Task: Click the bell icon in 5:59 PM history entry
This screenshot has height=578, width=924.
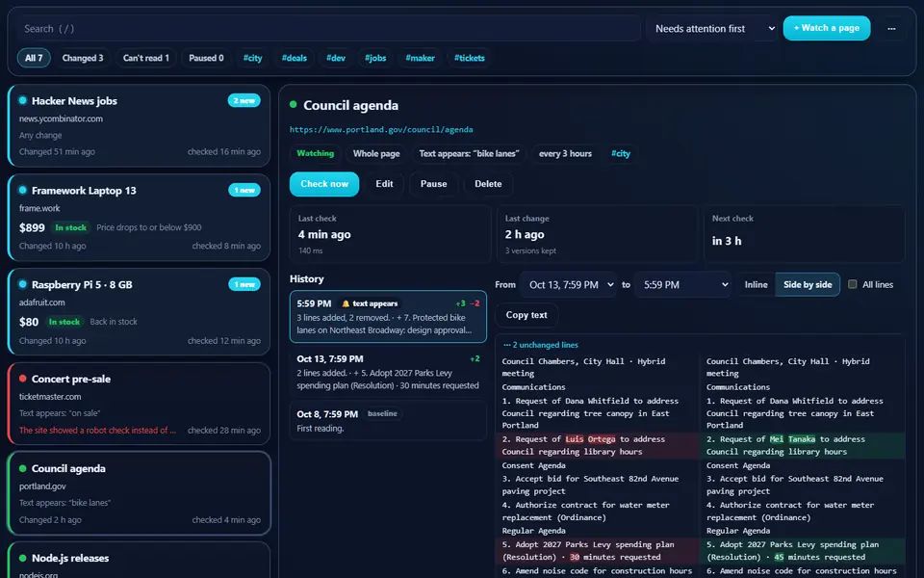Action: coord(346,303)
